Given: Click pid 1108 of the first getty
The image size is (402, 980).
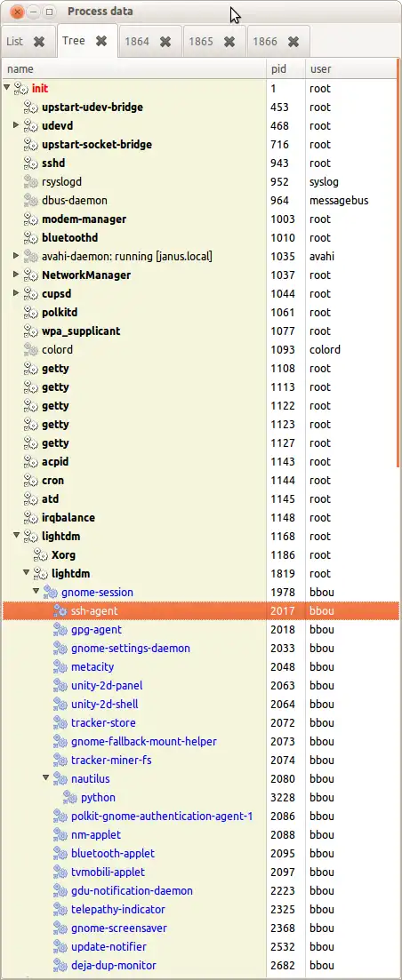Looking at the screenshot, I should coord(281,369).
